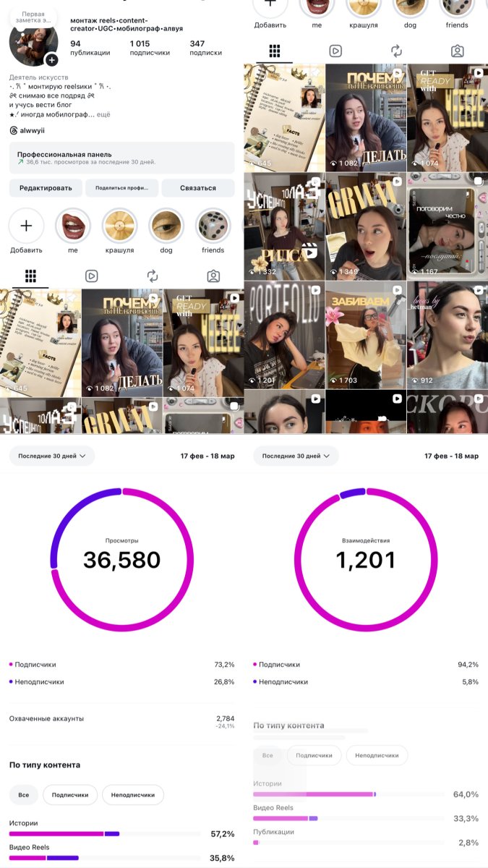This screenshot has height=868, width=488.
Task: Select the grid posts icon below Редактировать button
Action: point(30,276)
